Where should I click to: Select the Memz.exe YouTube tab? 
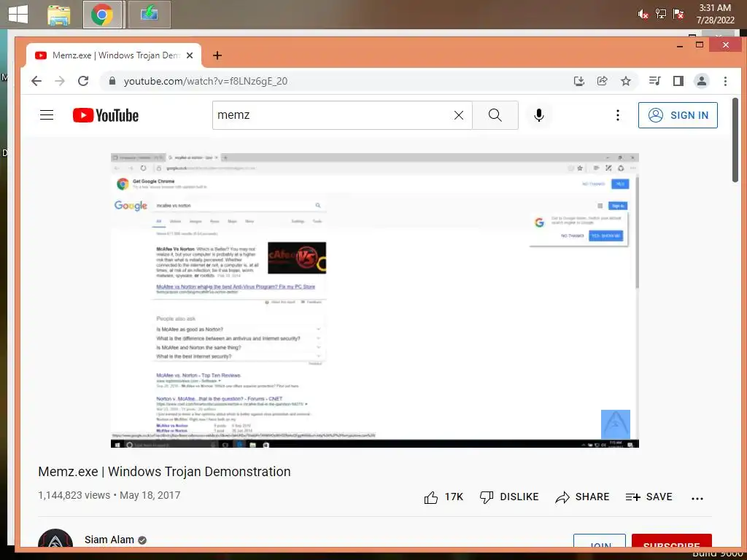[x=113, y=55]
